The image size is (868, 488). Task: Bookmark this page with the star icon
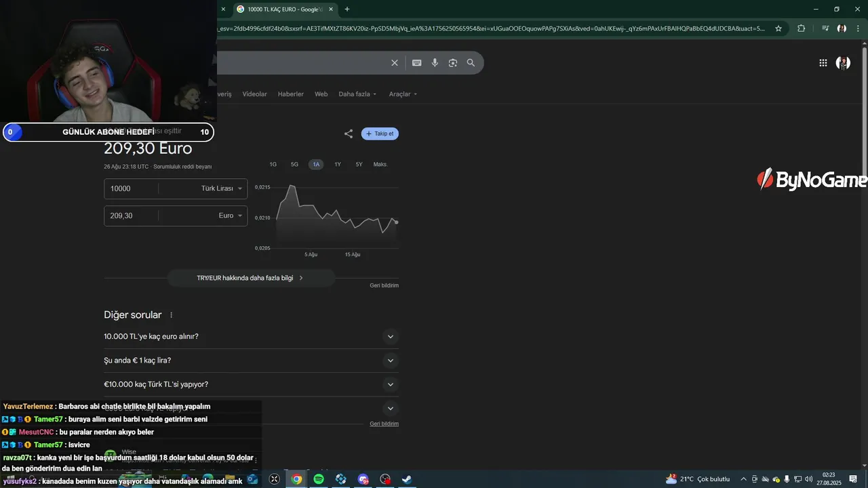[x=778, y=28]
